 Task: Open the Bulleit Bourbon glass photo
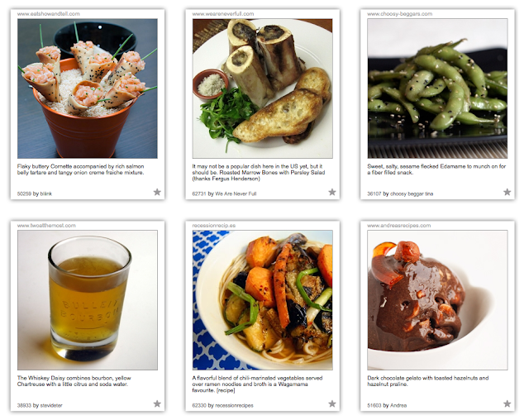88,300
